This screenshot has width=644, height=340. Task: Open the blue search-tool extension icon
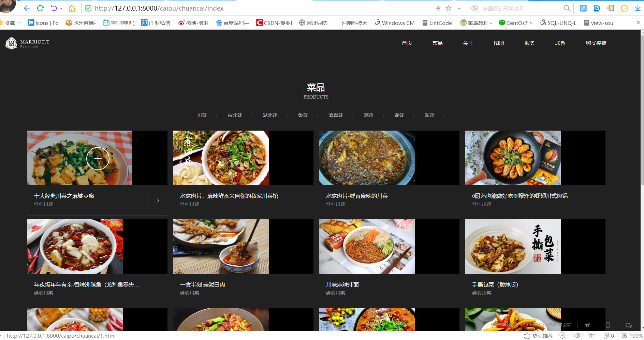(597, 8)
